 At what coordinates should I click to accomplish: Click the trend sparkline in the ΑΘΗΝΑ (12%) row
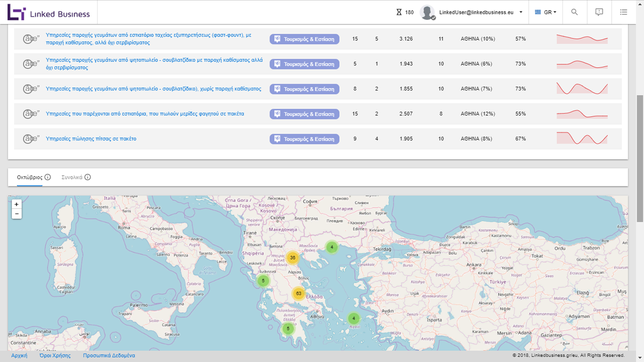tap(582, 114)
